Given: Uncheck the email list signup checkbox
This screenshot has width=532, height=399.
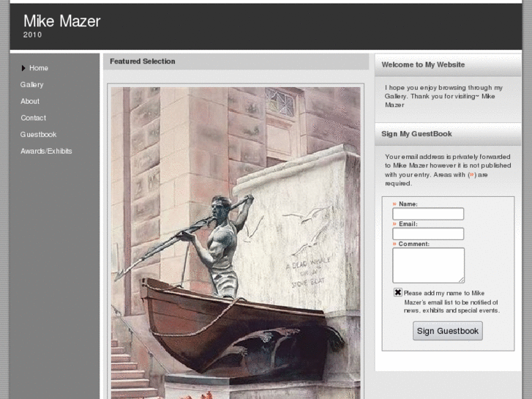Looking at the screenshot, I should (398, 292).
